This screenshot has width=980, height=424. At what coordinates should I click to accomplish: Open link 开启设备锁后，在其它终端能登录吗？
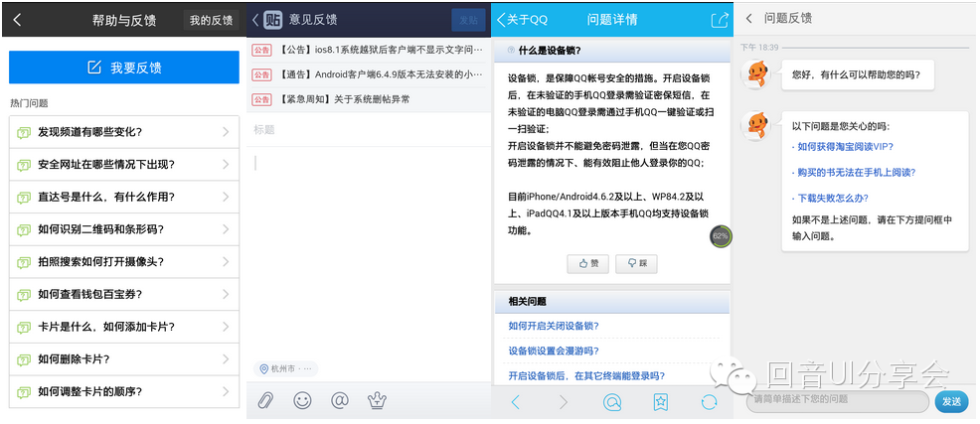click(586, 375)
